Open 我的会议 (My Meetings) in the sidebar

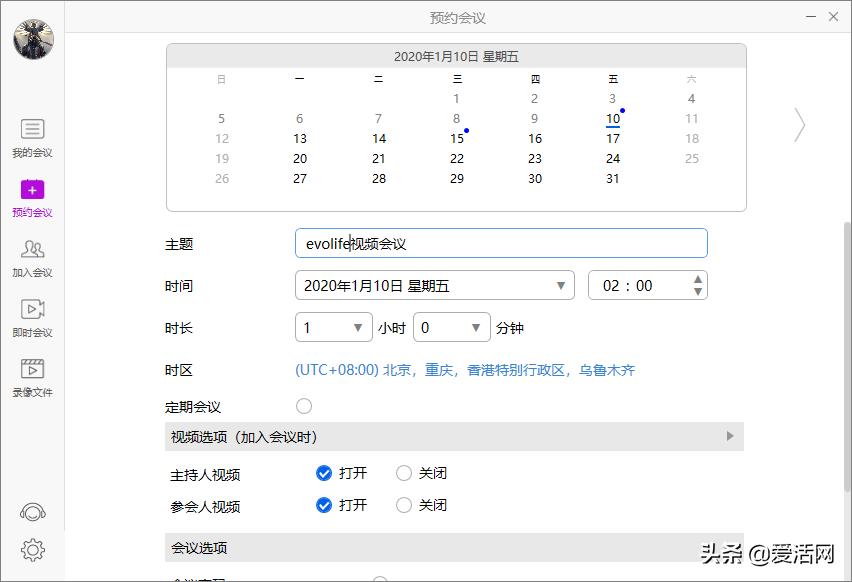point(33,137)
